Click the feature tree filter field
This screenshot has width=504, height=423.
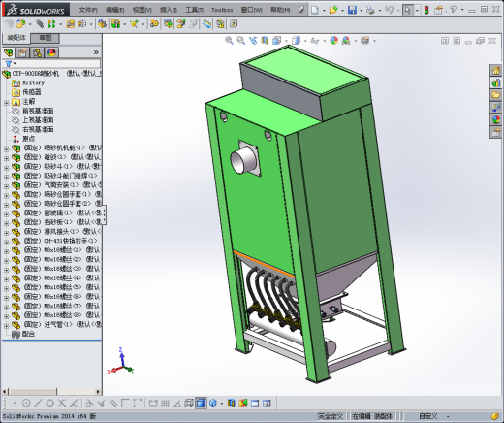pyautogui.click(x=51, y=64)
